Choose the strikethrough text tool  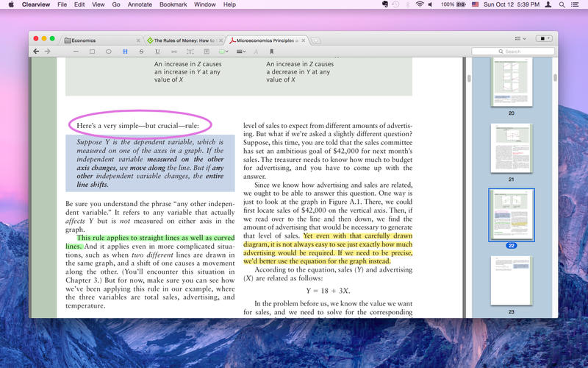[141, 52]
